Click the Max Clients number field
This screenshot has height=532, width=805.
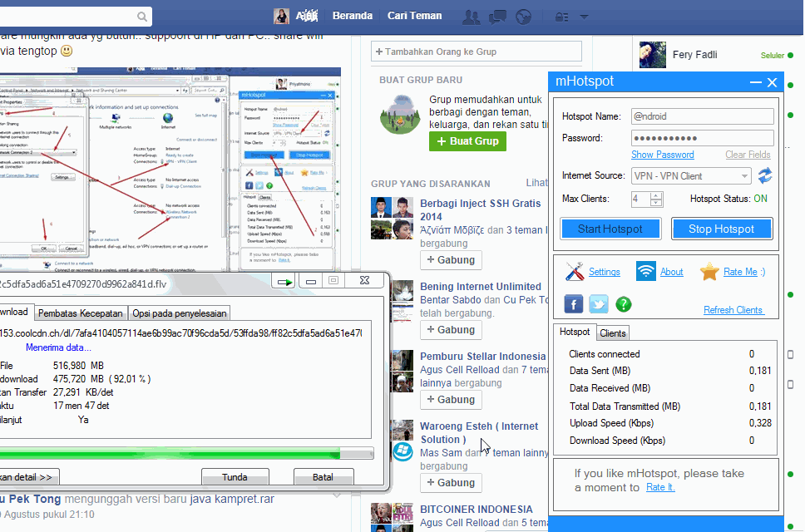[x=640, y=199]
